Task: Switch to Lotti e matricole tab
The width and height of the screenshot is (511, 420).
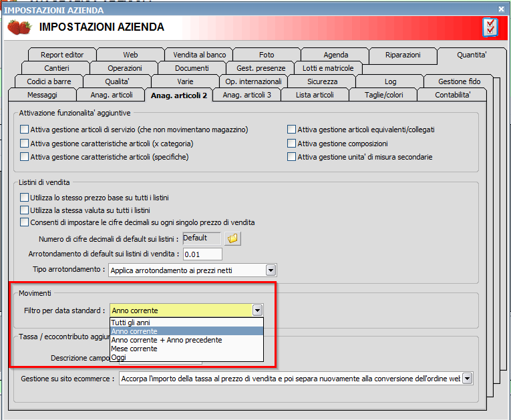Action: click(328, 68)
